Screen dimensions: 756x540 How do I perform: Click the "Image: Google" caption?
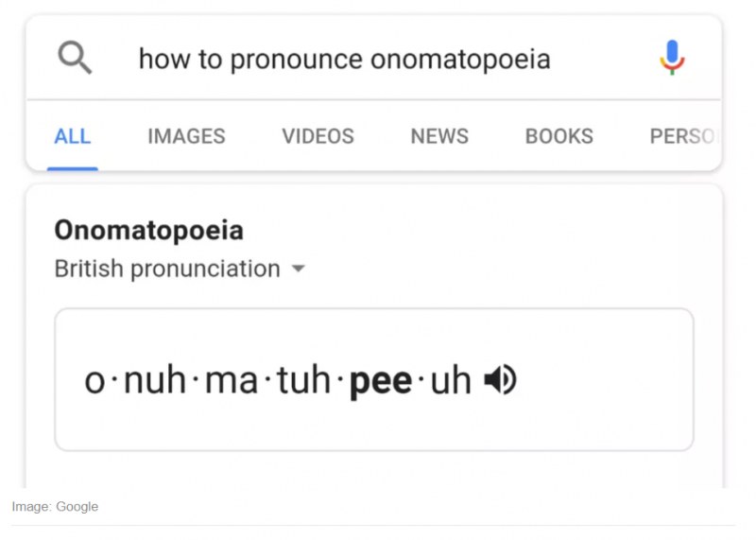[55, 507]
